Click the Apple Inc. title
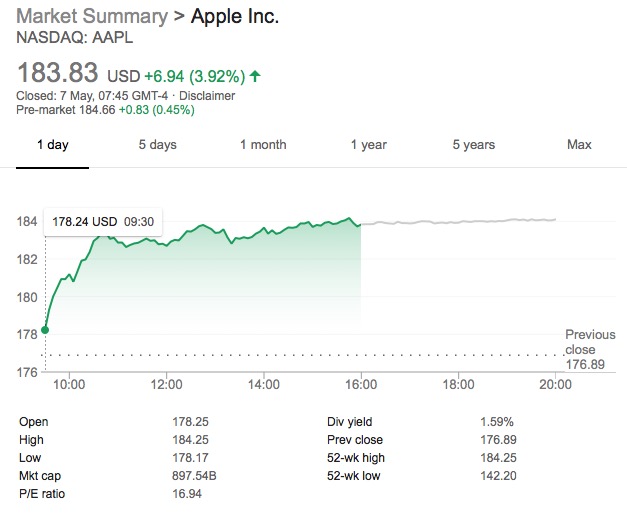The image size is (627, 513). (234, 17)
